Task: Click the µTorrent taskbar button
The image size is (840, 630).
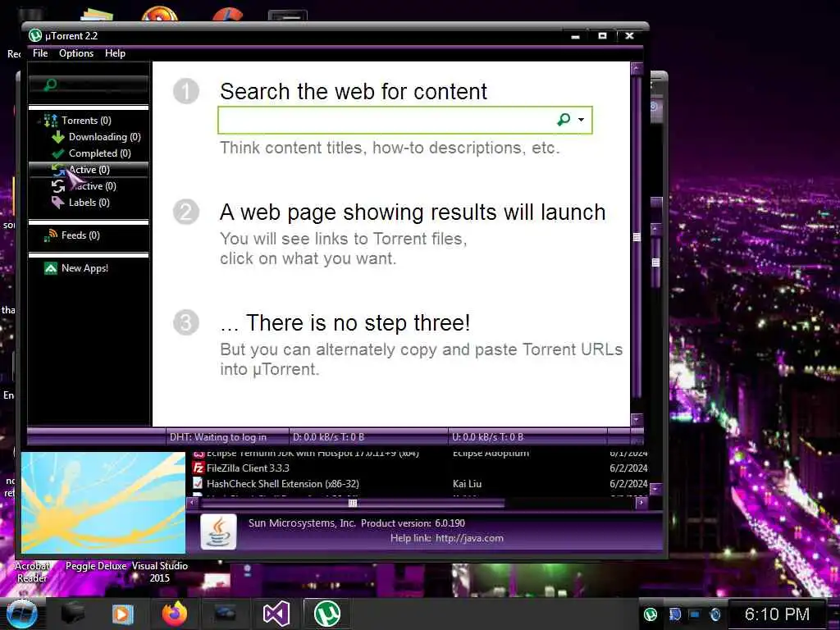Action: pos(326,614)
